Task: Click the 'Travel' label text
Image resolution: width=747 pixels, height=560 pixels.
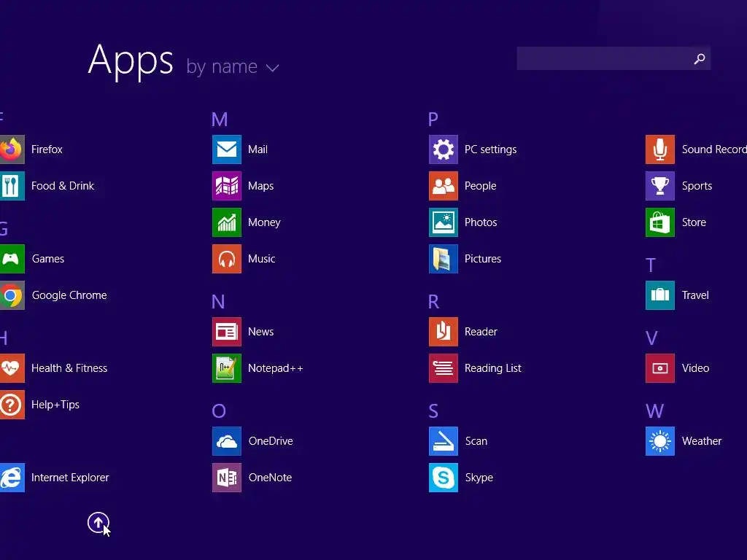Action: 695,295
